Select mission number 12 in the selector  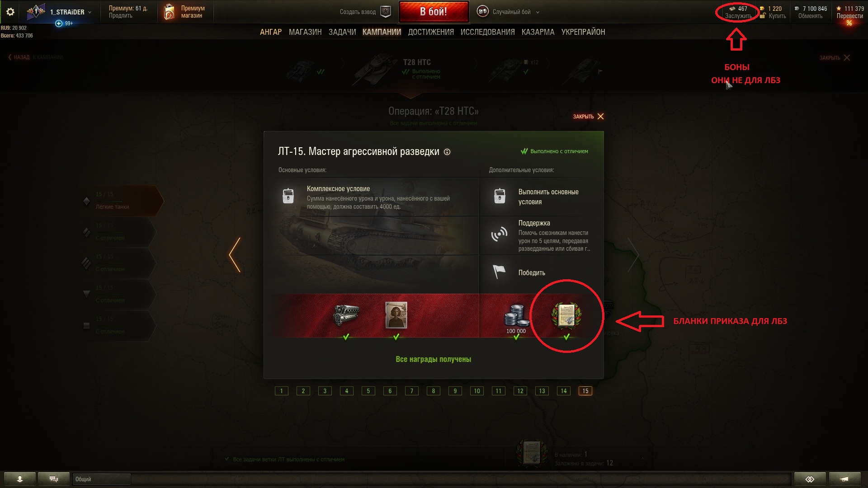click(x=520, y=391)
